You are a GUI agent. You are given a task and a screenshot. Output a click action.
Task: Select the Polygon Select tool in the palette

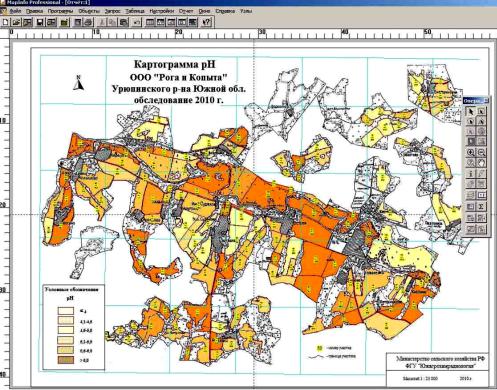[481, 122]
